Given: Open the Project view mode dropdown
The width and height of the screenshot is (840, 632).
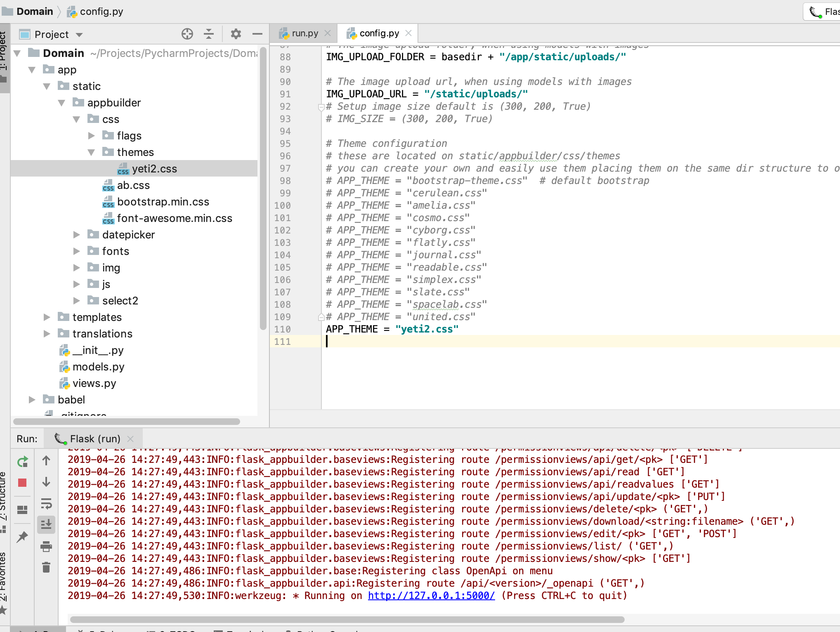Looking at the screenshot, I should (79, 34).
